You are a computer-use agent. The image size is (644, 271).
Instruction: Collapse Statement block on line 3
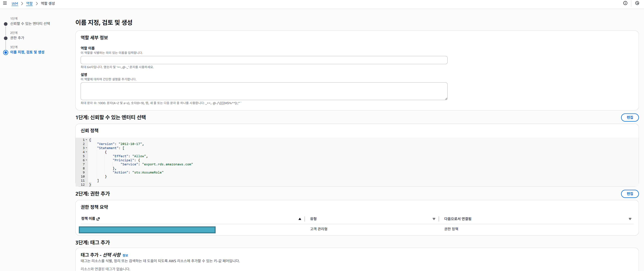click(x=86, y=148)
